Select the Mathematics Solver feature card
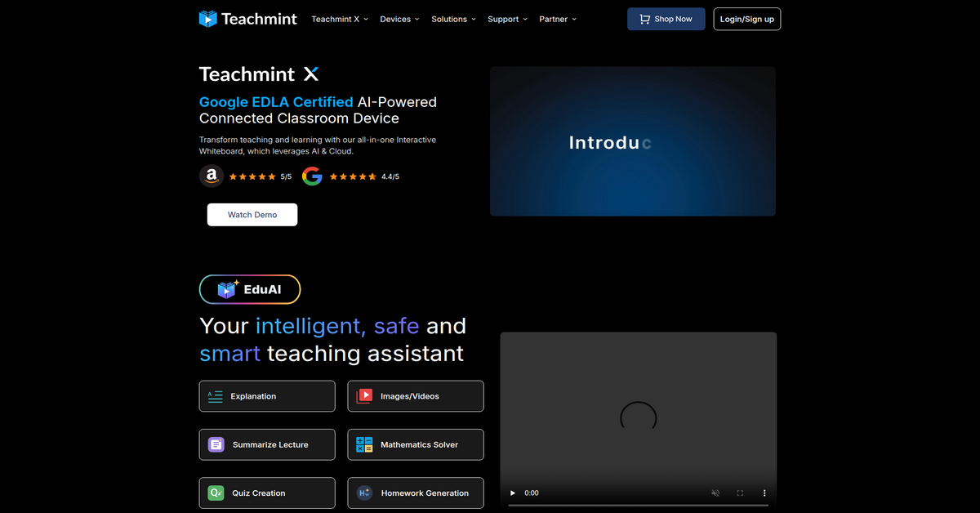The image size is (980, 513). point(416,444)
